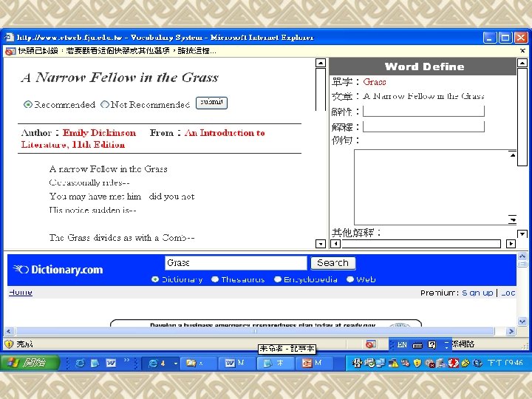Click up arrow of 例句 text area scrollbar
Image resolution: width=532 pixels, height=399 pixels.
tap(512, 154)
